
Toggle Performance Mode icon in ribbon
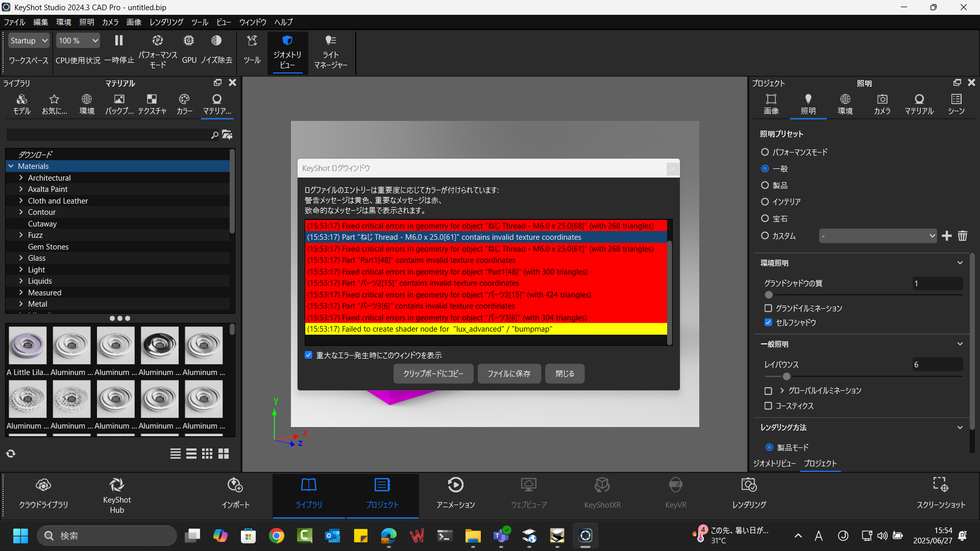[158, 41]
